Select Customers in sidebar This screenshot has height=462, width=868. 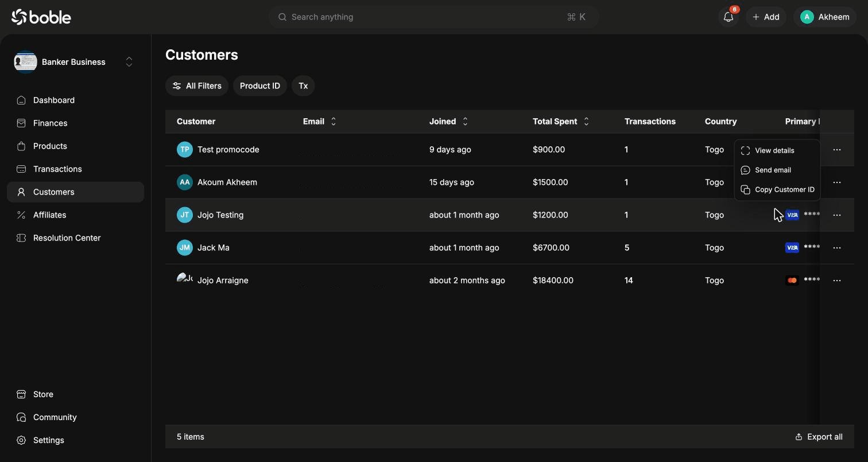point(75,192)
